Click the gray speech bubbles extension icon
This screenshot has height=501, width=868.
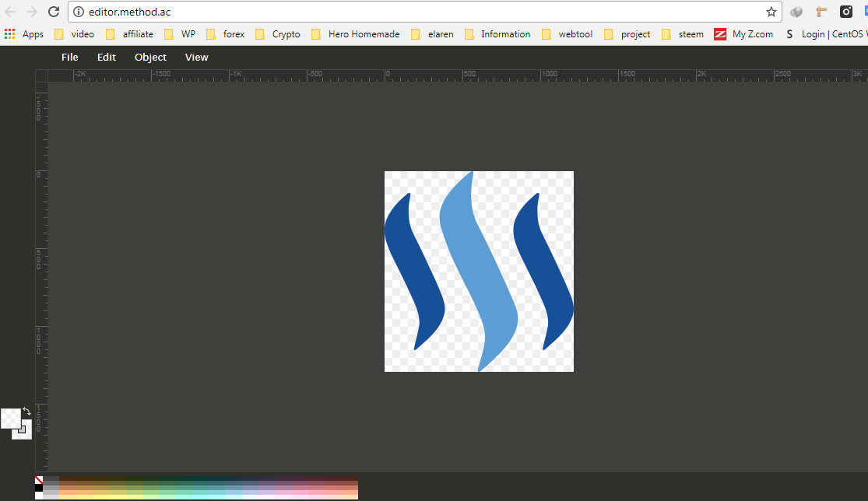796,12
